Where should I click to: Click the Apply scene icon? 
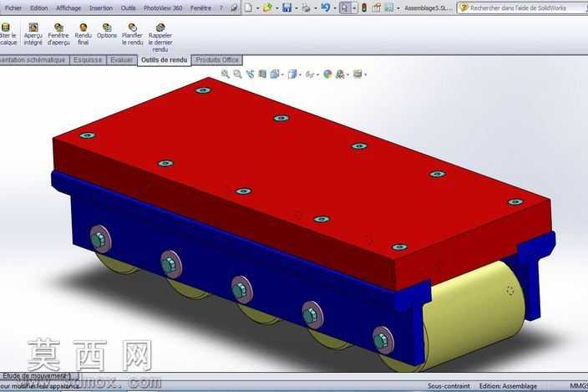tap(340, 74)
